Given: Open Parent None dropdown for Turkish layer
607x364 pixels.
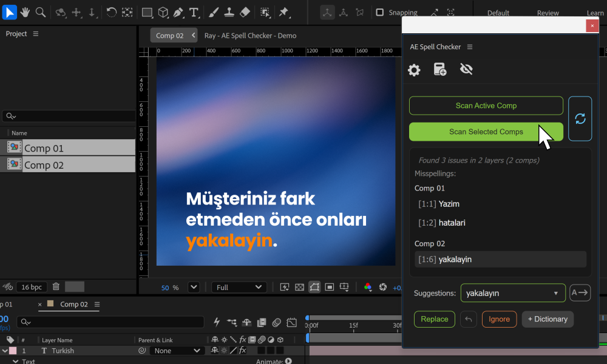Looking at the screenshot, I should click(176, 351).
